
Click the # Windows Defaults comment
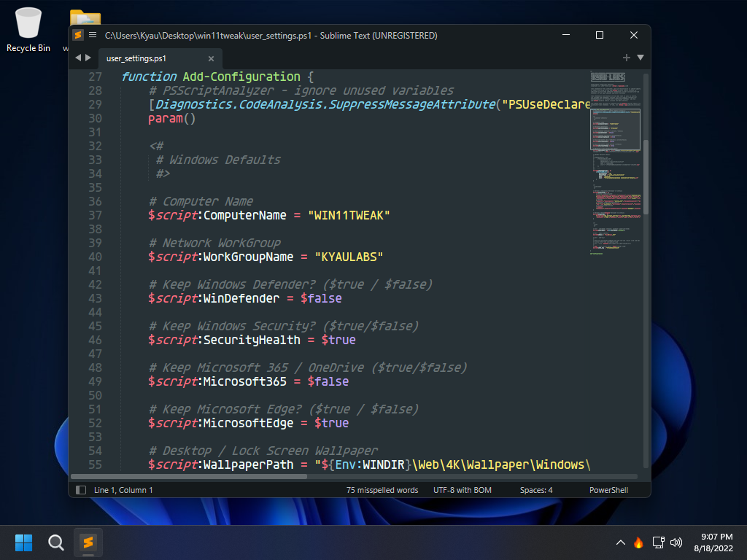coord(218,160)
